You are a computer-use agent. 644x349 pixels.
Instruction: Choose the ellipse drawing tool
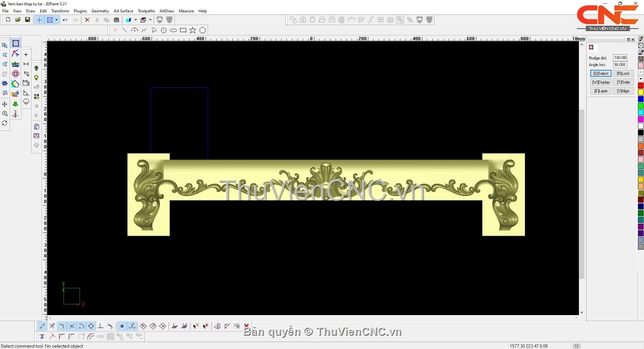[x=173, y=30]
